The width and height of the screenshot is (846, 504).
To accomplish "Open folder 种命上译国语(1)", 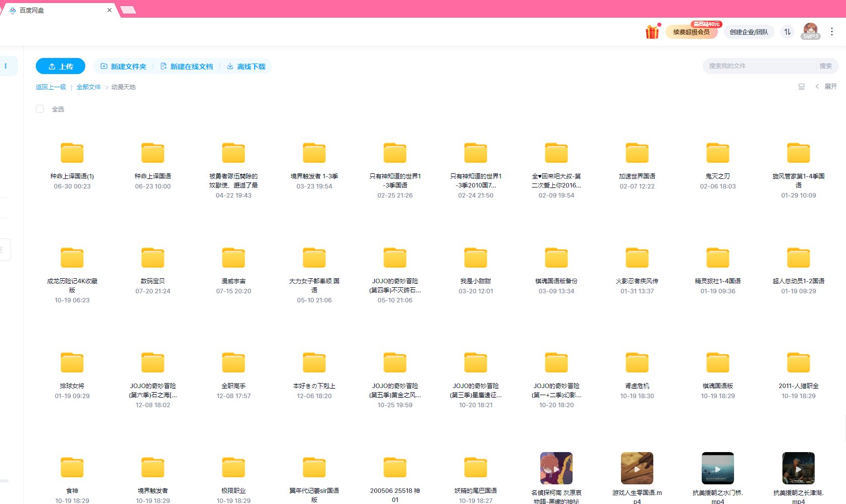I will [72, 153].
